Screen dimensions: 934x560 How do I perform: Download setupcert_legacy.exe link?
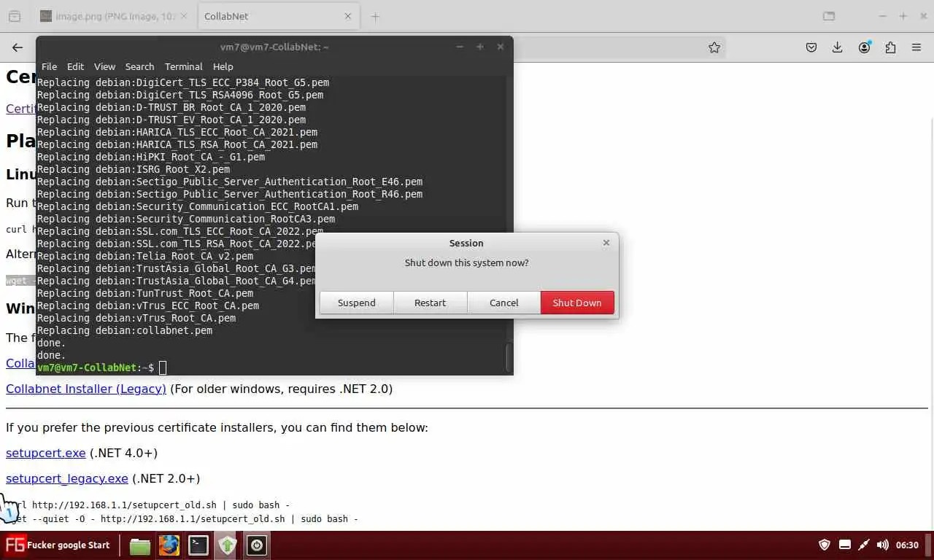[67, 478]
